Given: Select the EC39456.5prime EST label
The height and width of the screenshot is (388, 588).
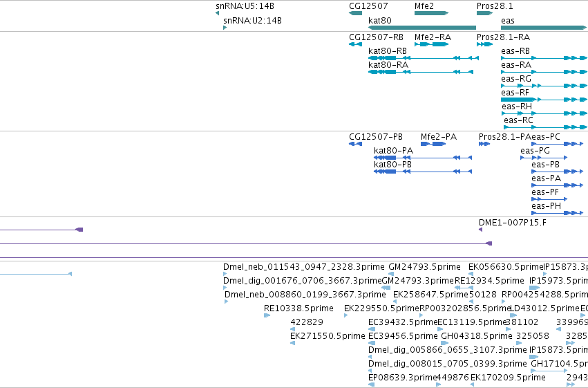Looking at the screenshot, I should coord(403,336).
